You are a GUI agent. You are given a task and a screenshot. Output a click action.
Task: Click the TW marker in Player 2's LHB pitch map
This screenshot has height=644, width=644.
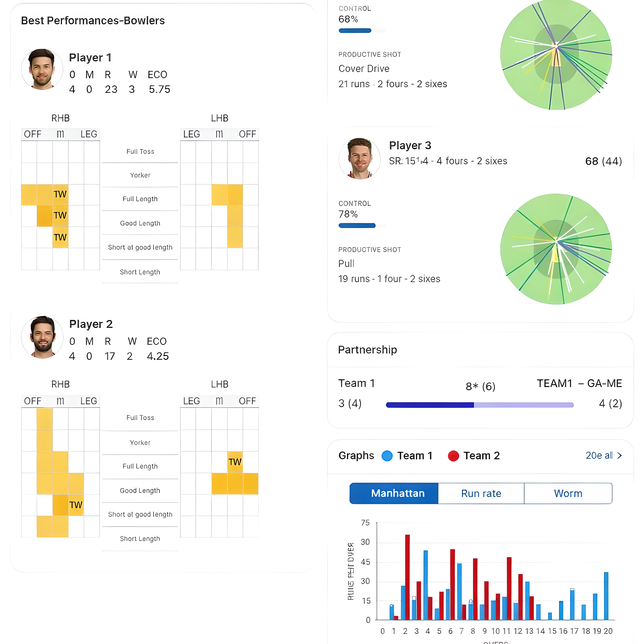click(x=235, y=462)
